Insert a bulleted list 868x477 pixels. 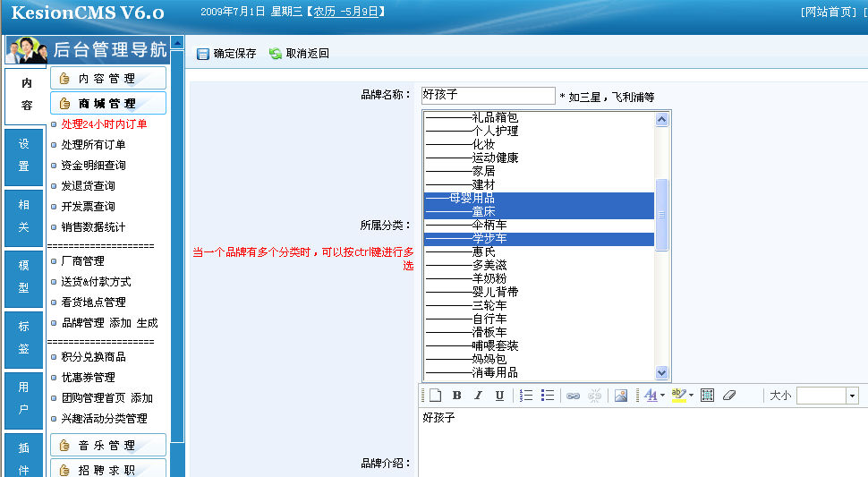(x=548, y=395)
